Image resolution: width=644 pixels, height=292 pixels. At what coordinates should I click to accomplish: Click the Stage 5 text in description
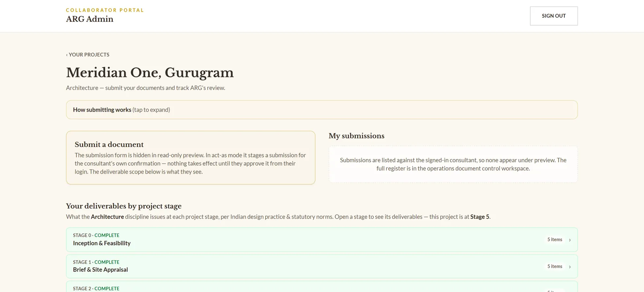(480, 217)
